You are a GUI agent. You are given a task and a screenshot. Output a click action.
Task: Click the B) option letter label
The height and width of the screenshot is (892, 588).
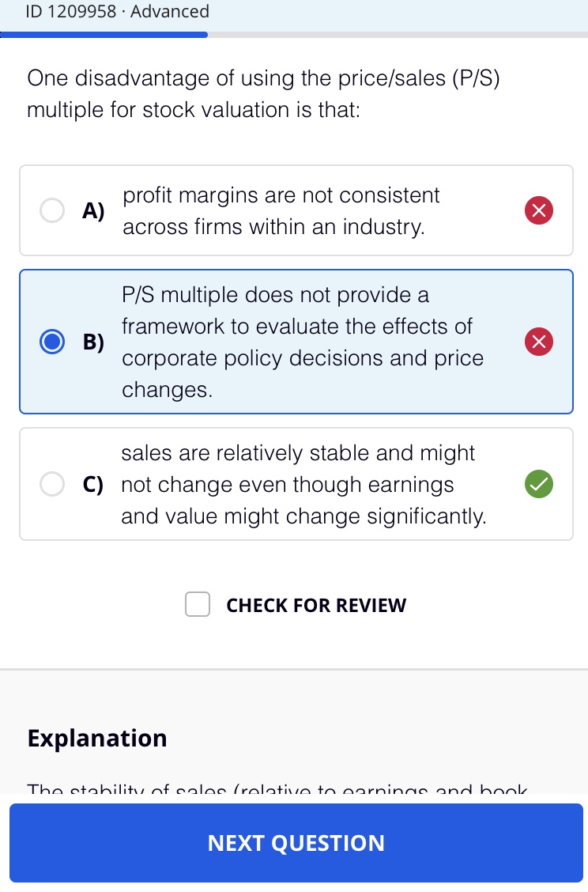point(93,342)
